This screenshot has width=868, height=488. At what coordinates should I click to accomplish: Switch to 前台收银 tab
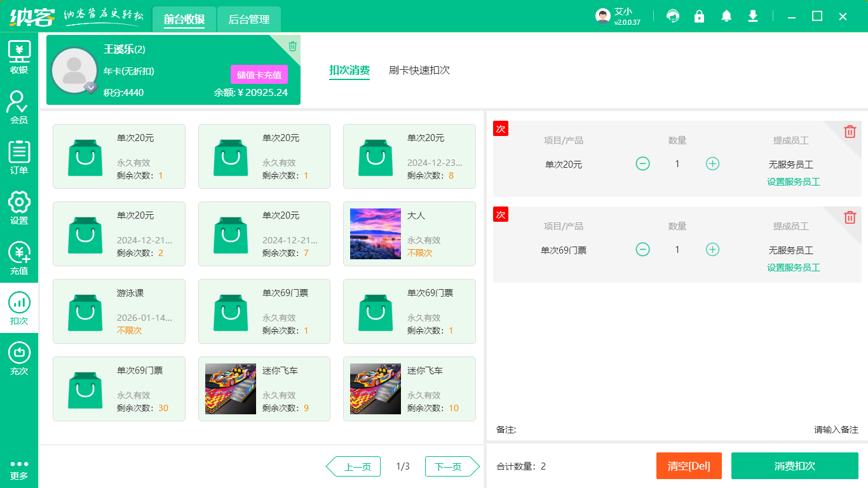(x=184, y=19)
